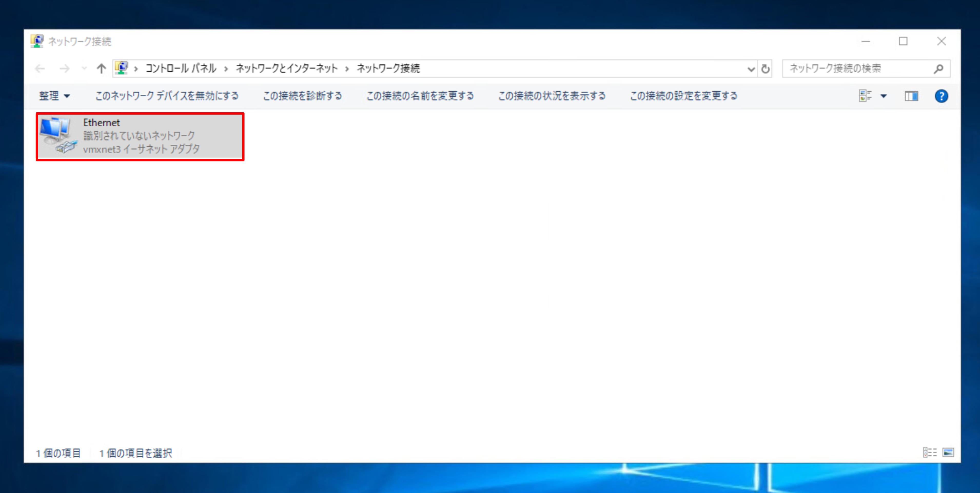The width and height of the screenshot is (980, 493).
Task: Refresh the network connections list
Action: tap(766, 69)
